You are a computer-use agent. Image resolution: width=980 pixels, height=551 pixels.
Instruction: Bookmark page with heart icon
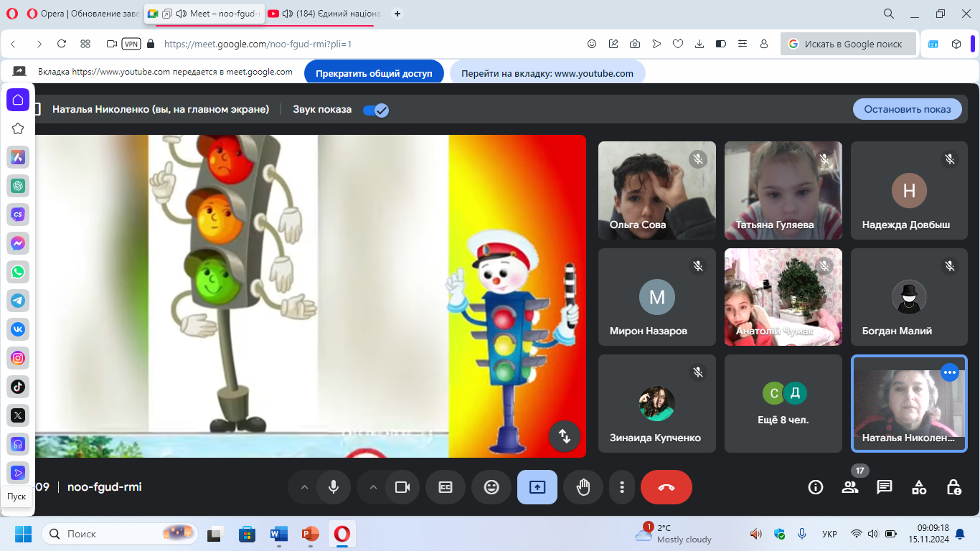pyautogui.click(x=678, y=44)
